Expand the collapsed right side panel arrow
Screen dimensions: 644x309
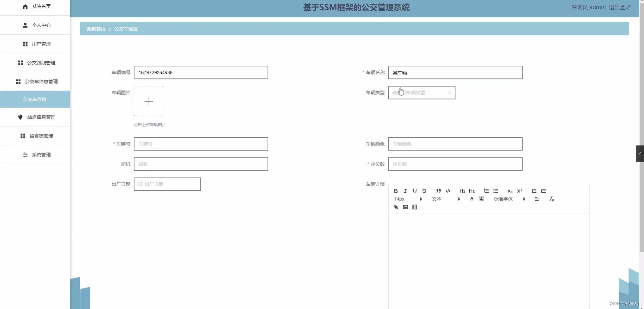(x=640, y=154)
